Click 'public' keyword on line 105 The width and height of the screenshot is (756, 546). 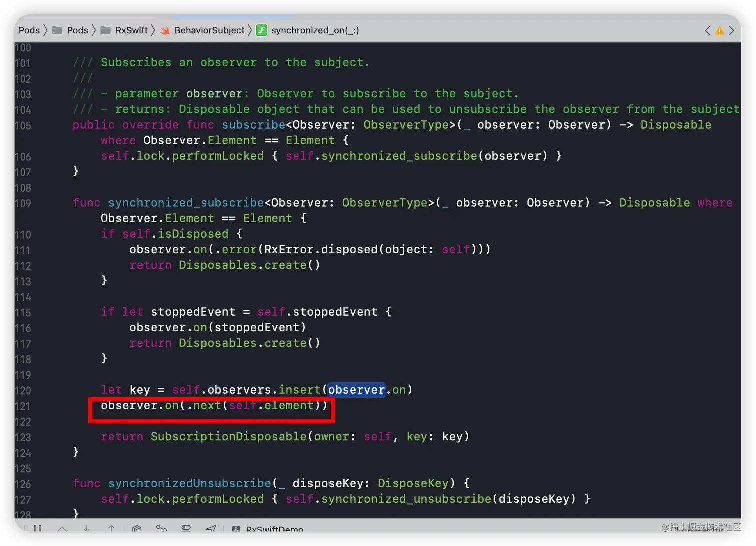click(x=94, y=125)
